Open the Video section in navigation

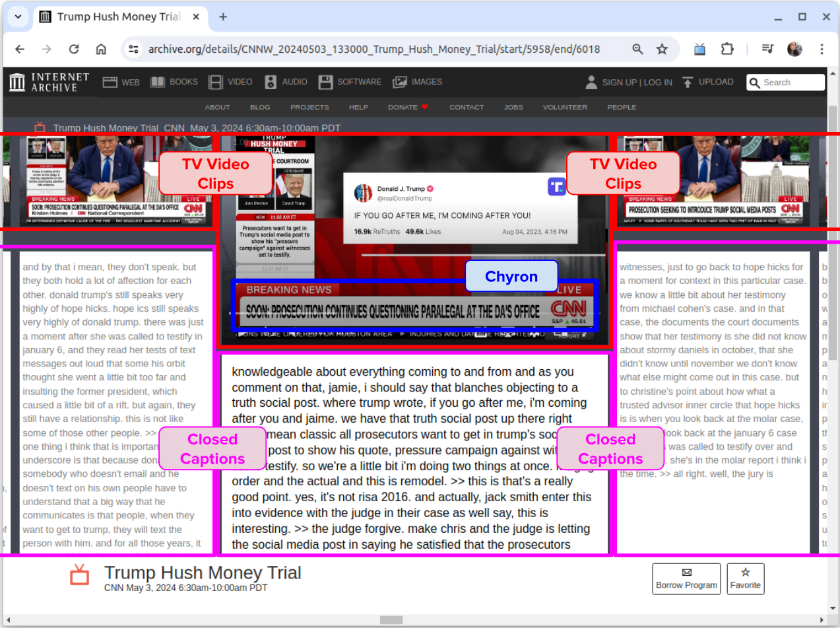[230, 82]
